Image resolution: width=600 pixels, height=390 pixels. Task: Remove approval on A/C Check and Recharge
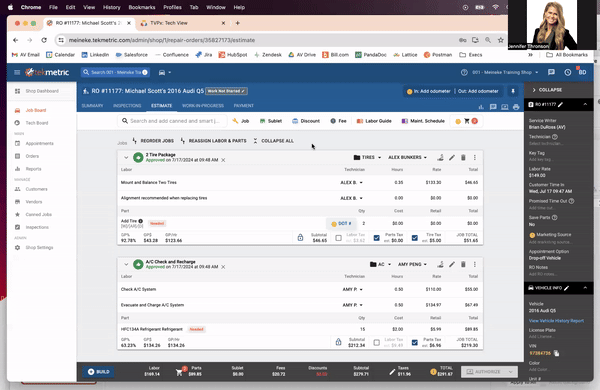click(223, 267)
